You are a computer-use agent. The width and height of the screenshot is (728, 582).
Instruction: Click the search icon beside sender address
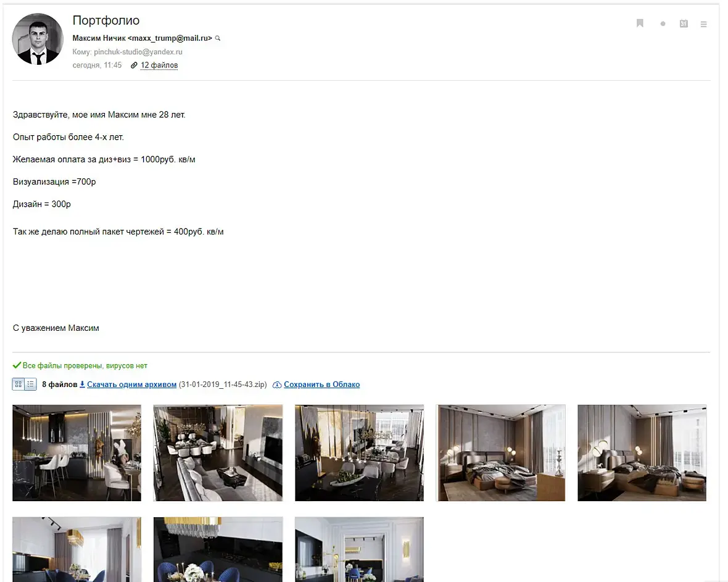[218, 38]
